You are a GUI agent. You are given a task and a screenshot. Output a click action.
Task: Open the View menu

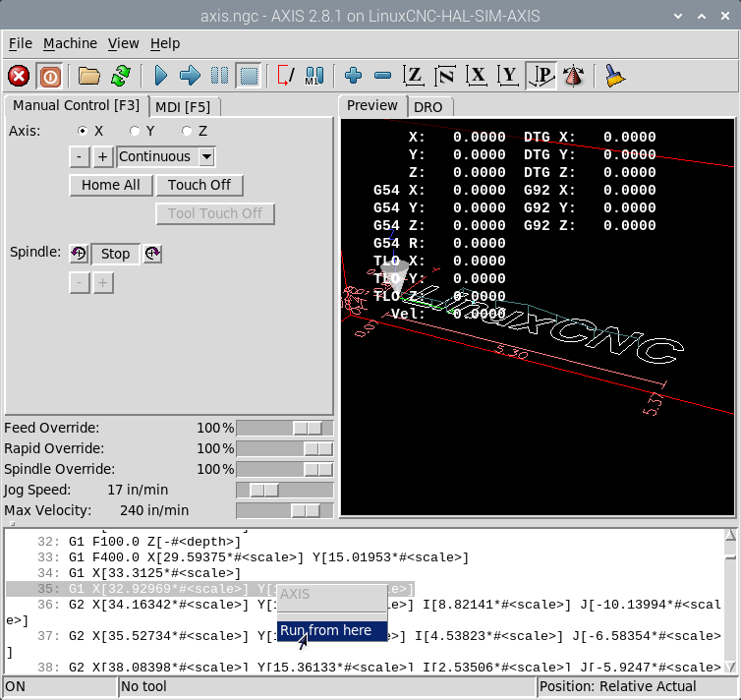tap(123, 43)
